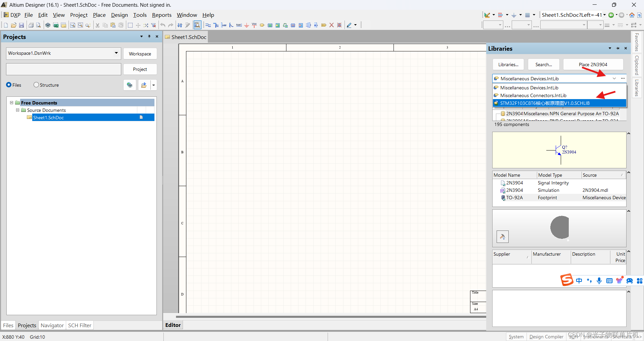This screenshot has width=644, height=341.
Task: Click the Home icon in navigation bar
Action: pyautogui.click(x=632, y=15)
